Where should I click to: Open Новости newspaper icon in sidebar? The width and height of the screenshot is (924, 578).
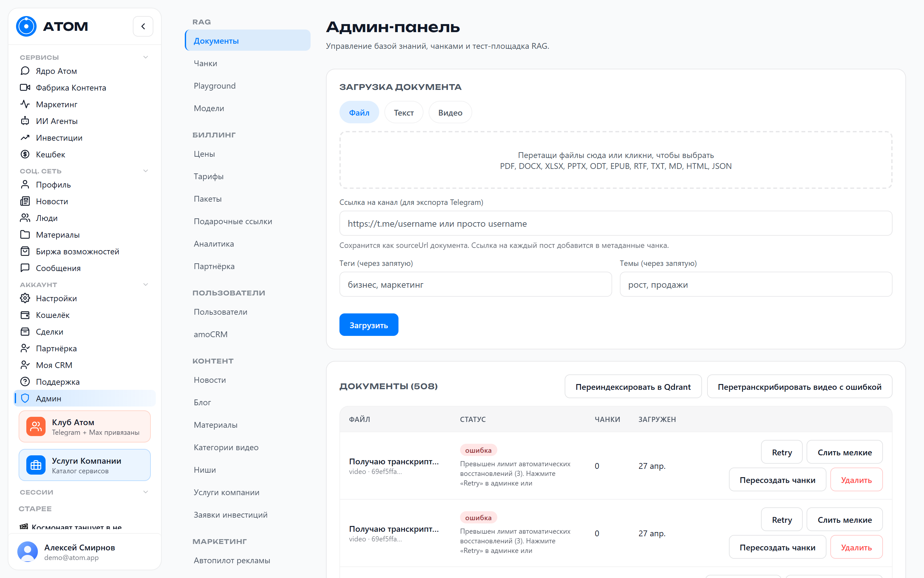[25, 201]
